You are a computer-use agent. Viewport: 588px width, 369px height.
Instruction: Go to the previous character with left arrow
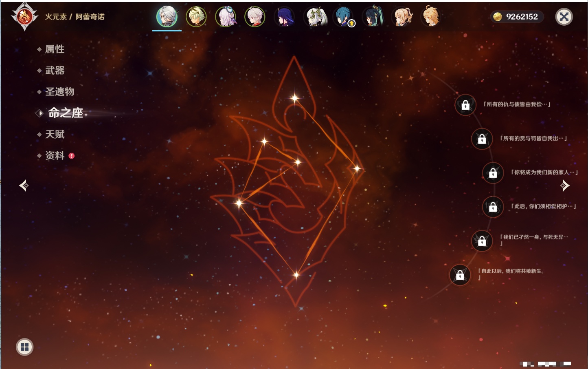coord(24,186)
